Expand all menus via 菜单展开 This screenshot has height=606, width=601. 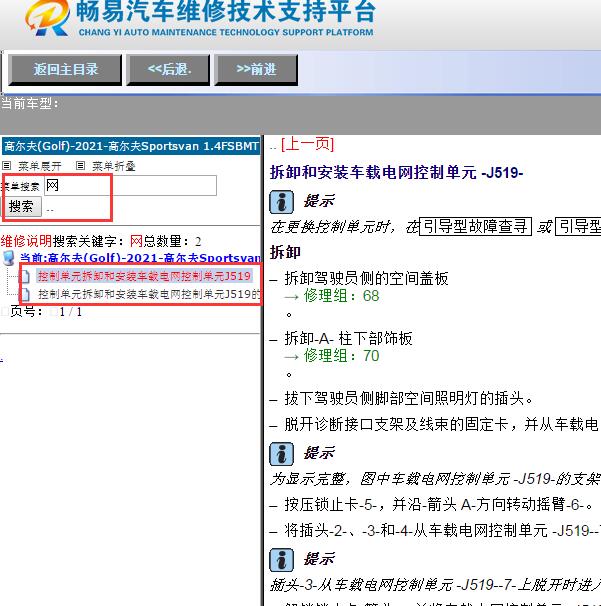[40, 166]
